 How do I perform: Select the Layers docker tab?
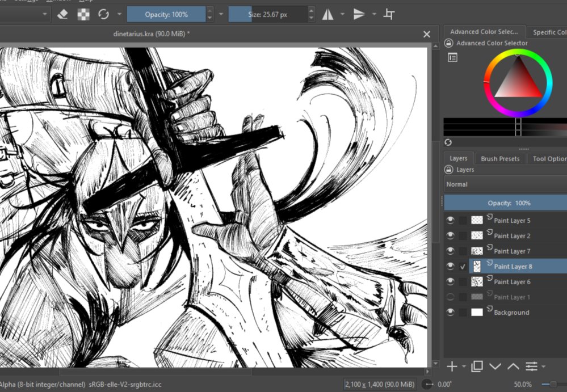click(458, 158)
